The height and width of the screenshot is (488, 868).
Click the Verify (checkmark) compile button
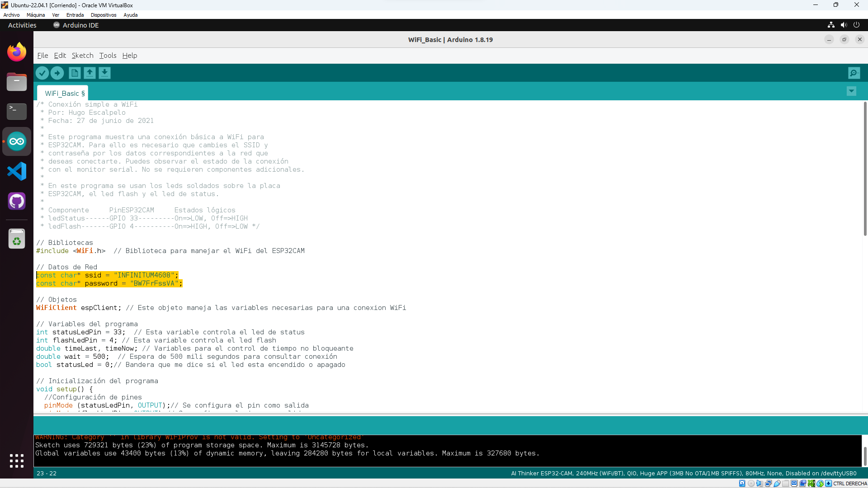[x=42, y=73]
